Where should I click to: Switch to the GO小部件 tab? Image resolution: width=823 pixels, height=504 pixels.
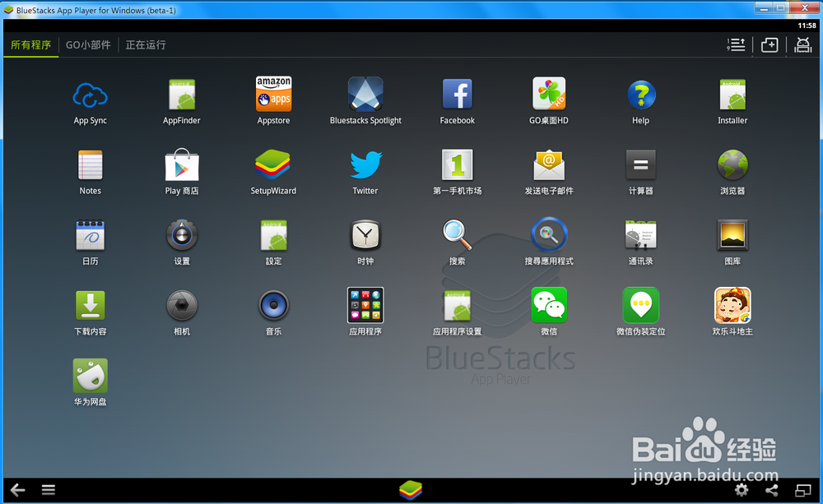[88, 45]
